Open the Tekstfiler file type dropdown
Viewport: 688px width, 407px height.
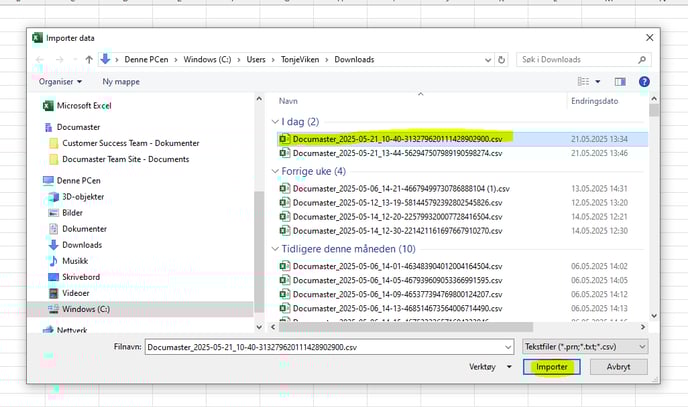(x=585, y=346)
